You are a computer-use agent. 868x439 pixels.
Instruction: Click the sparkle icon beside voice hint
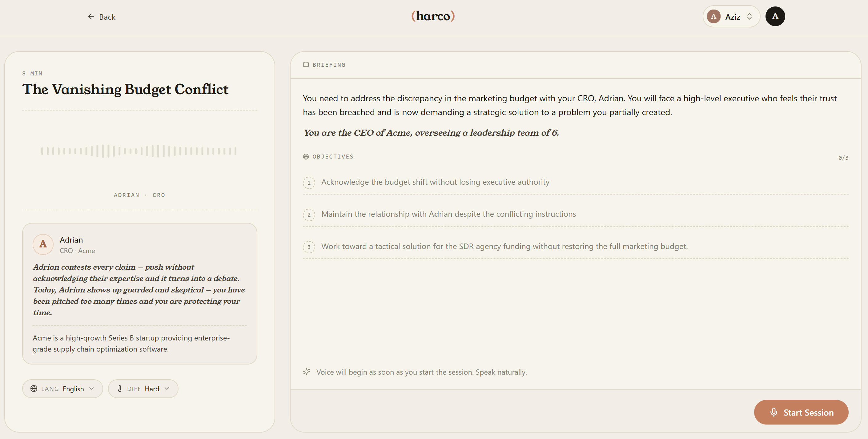pyautogui.click(x=306, y=372)
